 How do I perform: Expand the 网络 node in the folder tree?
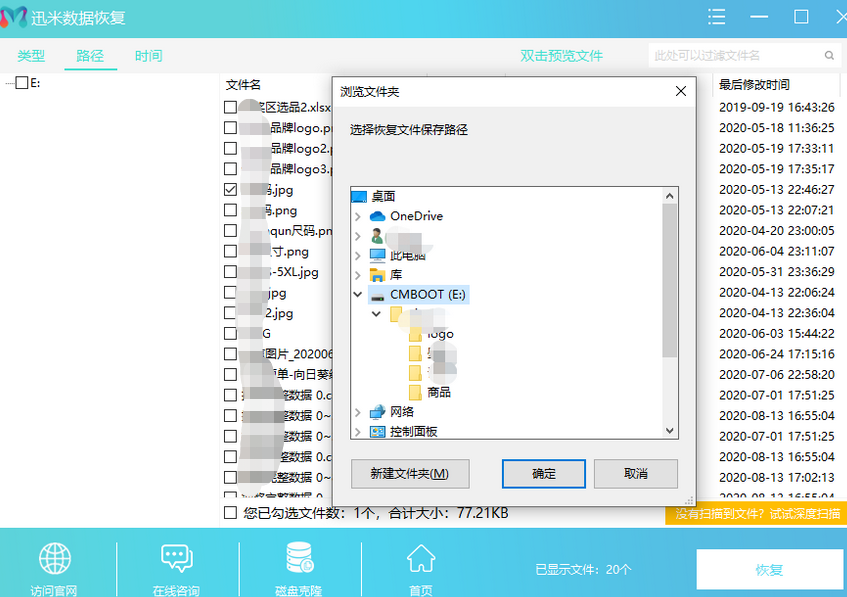[358, 412]
